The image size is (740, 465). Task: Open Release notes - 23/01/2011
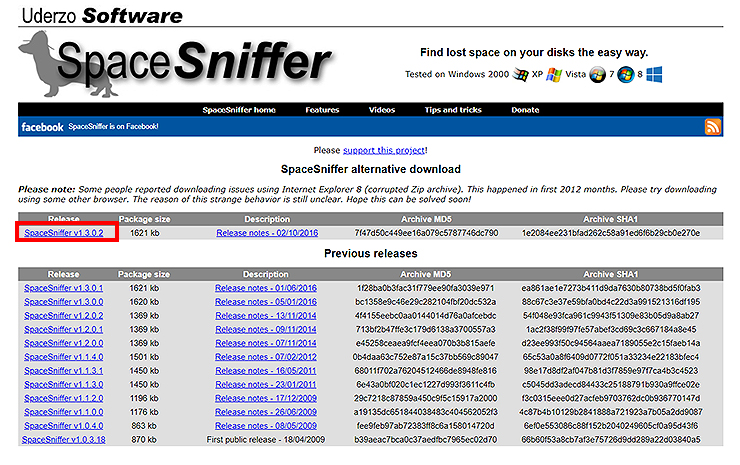266,384
